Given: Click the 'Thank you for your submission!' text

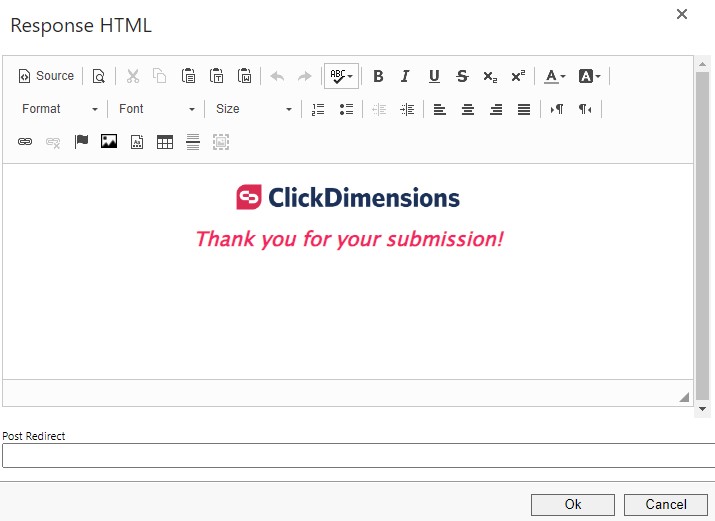Looking at the screenshot, I should [350, 239].
